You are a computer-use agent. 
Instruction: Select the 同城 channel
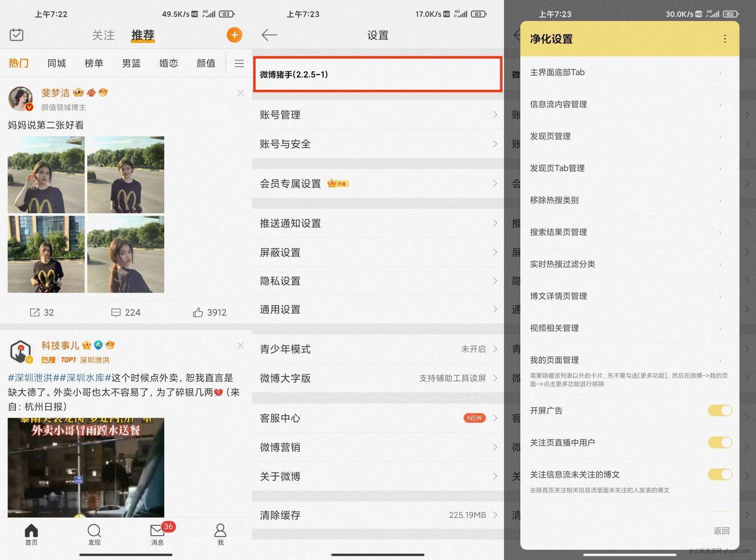(56, 63)
